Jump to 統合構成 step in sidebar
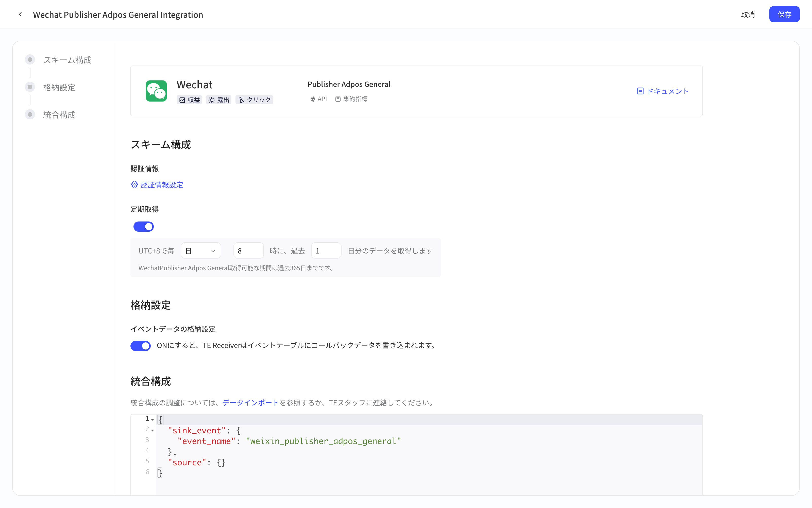 [x=51, y=115]
